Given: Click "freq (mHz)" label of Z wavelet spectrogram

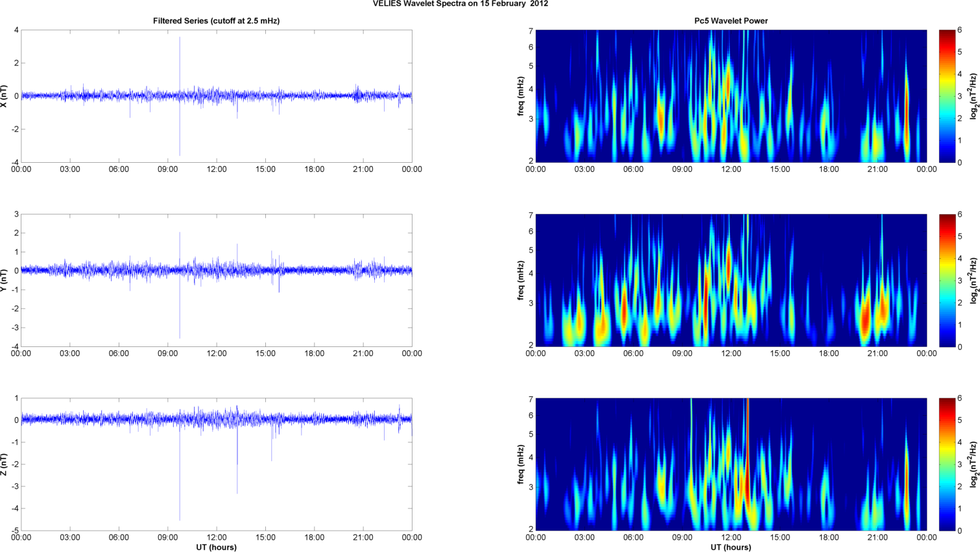Looking at the screenshot, I should click(521, 464).
